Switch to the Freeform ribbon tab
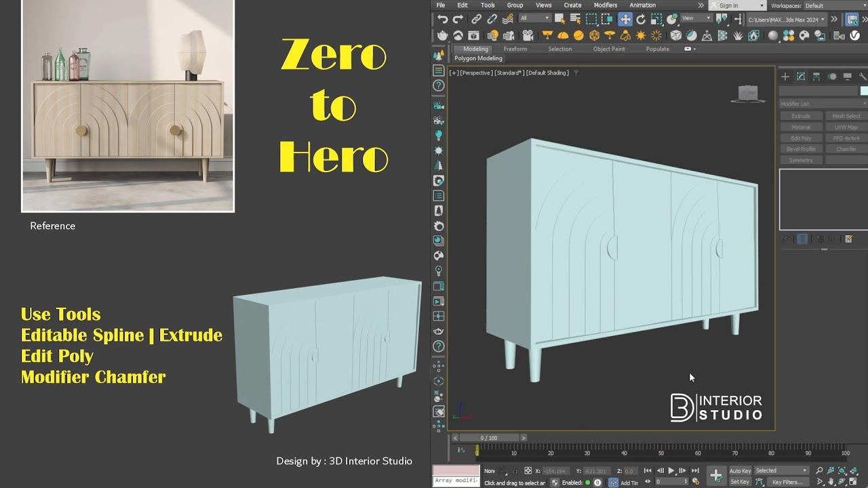868x488 pixels. pos(515,49)
